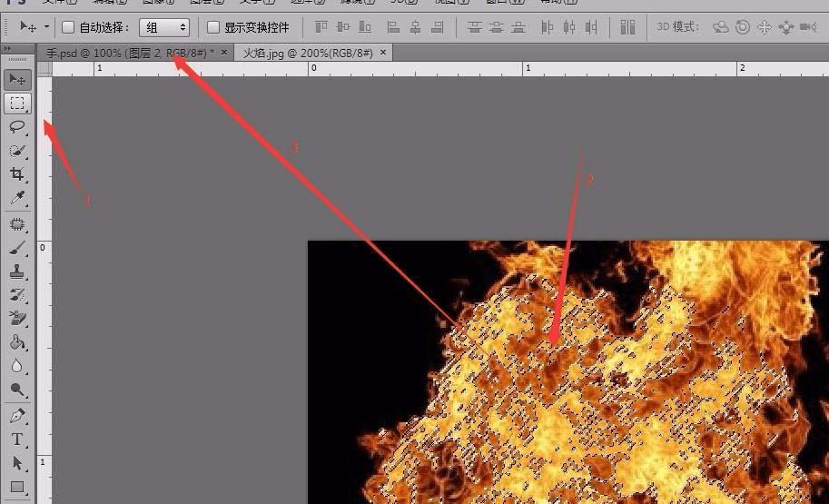This screenshot has height=504, width=829.
Task: Click the ruler origin corner box
Action: [44, 69]
